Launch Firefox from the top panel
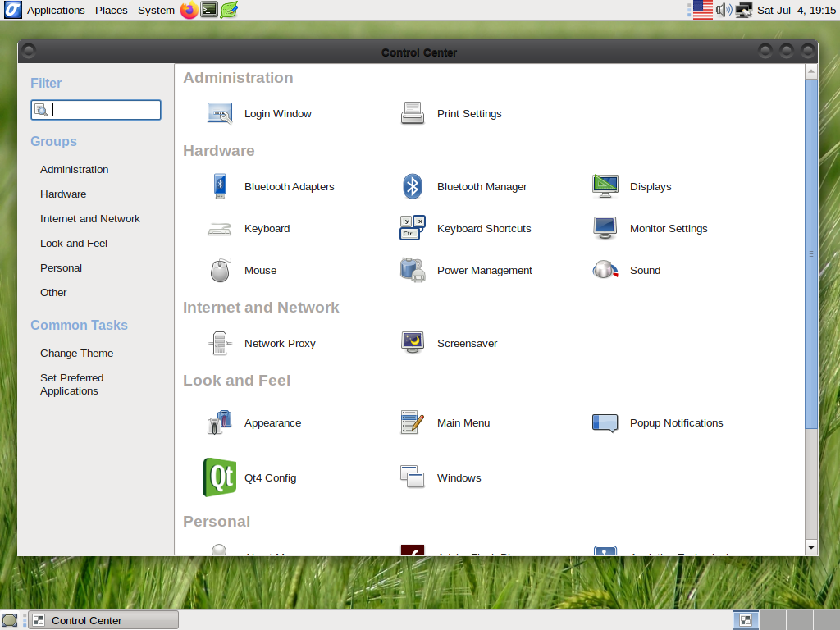Viewport: 840px width, 630px height. 189,10
